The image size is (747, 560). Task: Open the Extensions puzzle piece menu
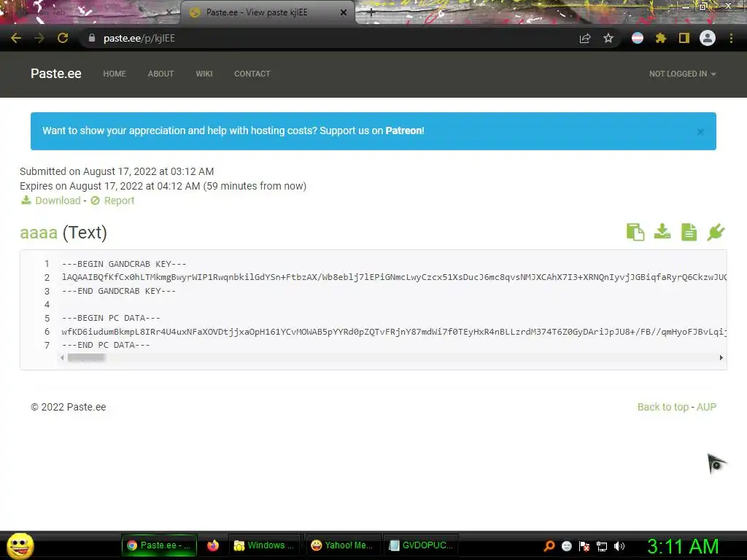tap(660, 38)
